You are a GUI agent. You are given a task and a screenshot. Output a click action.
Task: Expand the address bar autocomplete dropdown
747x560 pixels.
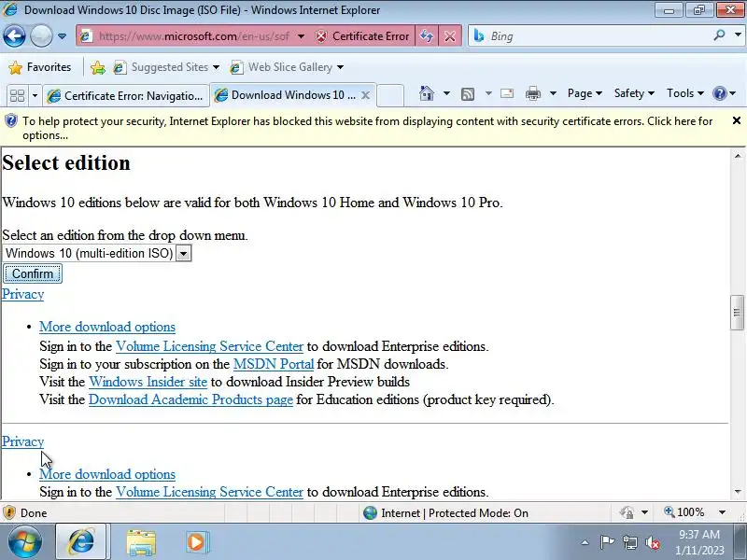pos(301,36)
